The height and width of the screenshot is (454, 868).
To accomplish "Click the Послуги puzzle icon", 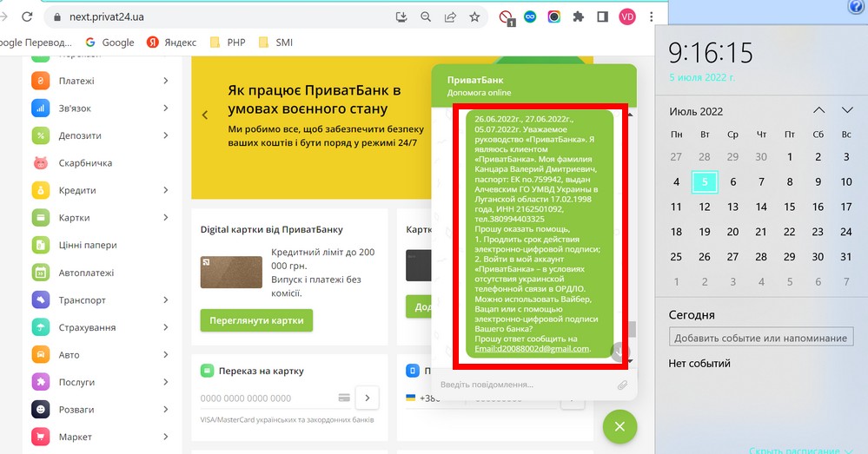I will (41, 382).
